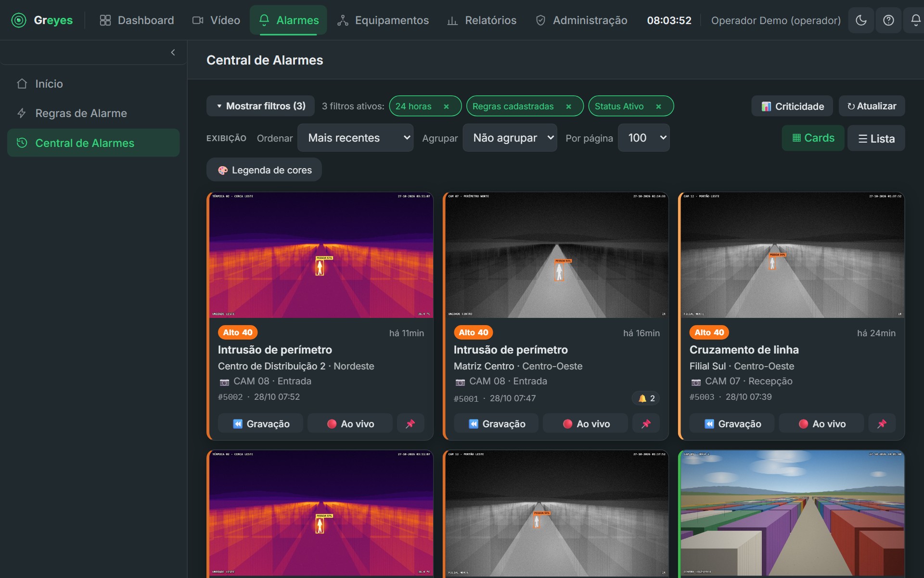
Task: Click camera icon on Centro de Distribuição 2 card
Action: pyautogui.click(x=224, y=382)
